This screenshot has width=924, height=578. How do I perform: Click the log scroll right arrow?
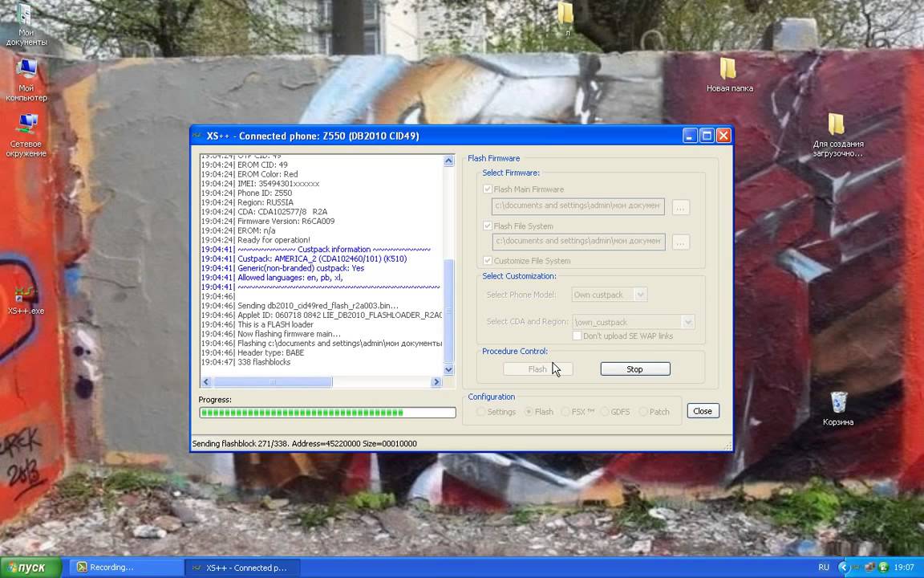click(x=436, y=382)
